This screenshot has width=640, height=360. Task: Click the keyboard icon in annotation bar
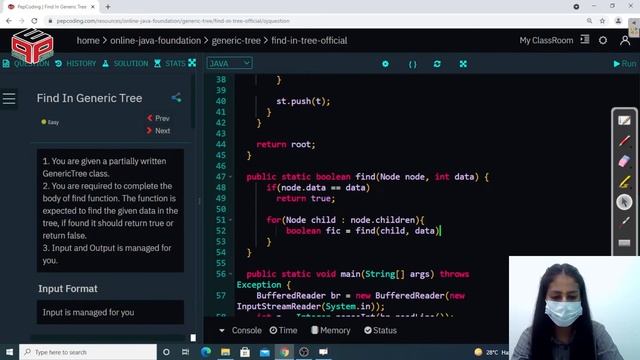[x=624, y=243]
